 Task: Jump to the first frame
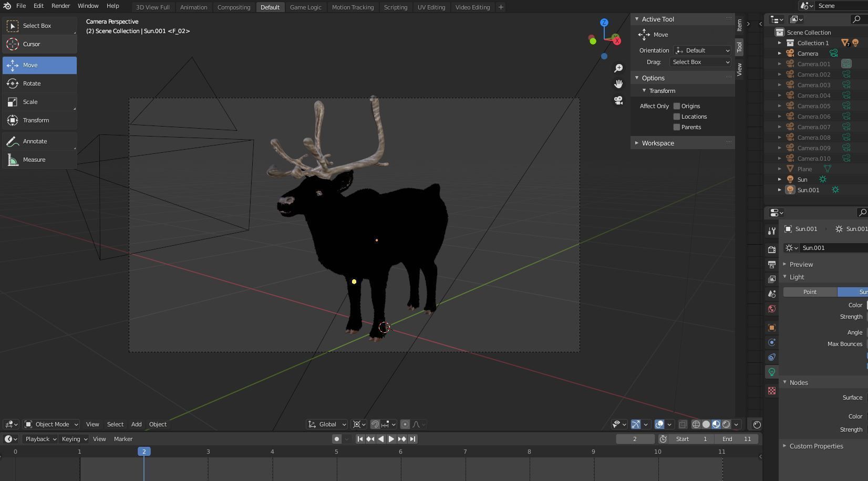click(360, 439)
